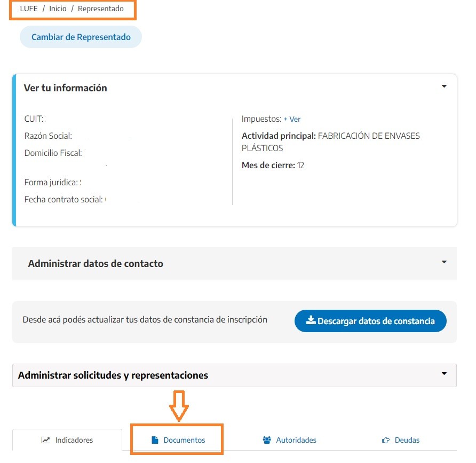Screen dimensions: 476x463
Task: Click the line chart icon beside Indicadores
Action: 45,440
